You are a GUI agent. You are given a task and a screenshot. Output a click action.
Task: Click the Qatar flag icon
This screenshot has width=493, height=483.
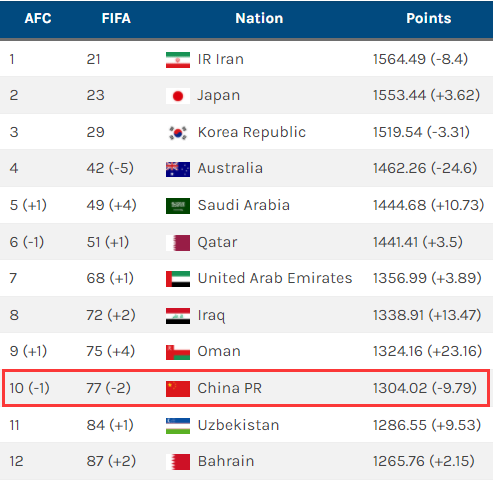point(178,243)
